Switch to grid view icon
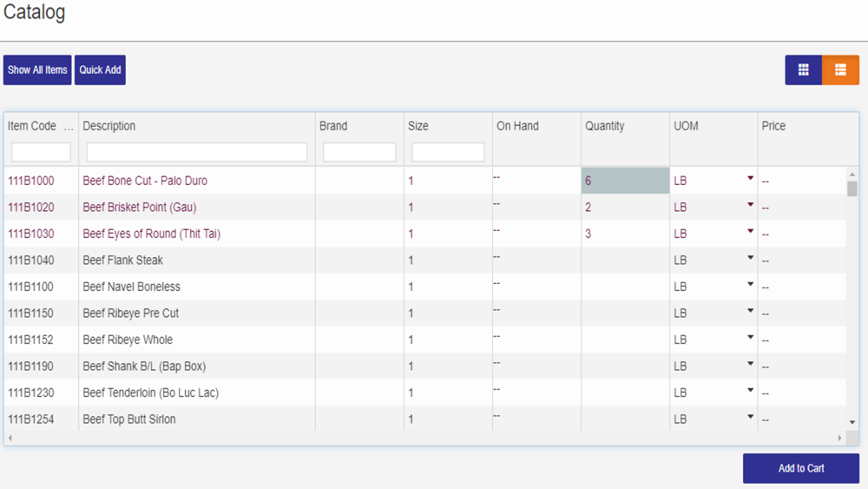 point(803,69)
